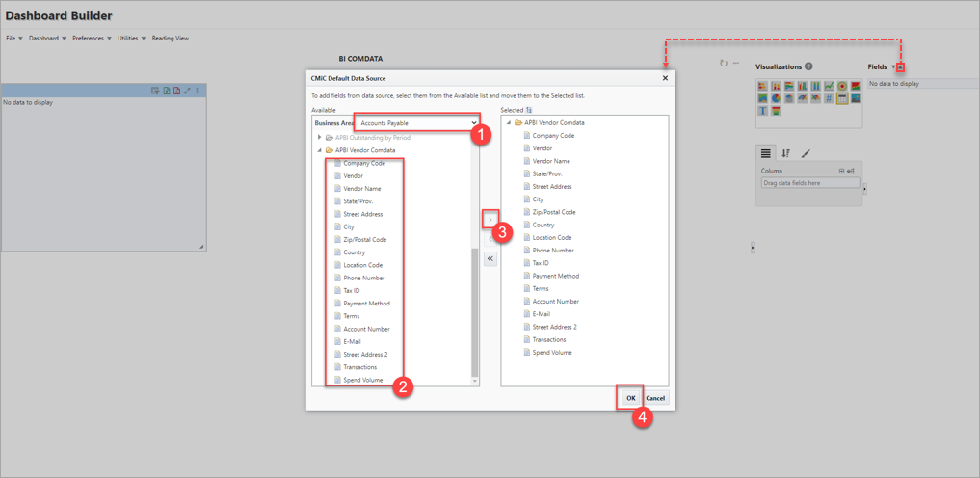Screen dimensions: 980x478
Task: Expand APBI Outstanding by Period folder
Action: (x=320, y=137)
